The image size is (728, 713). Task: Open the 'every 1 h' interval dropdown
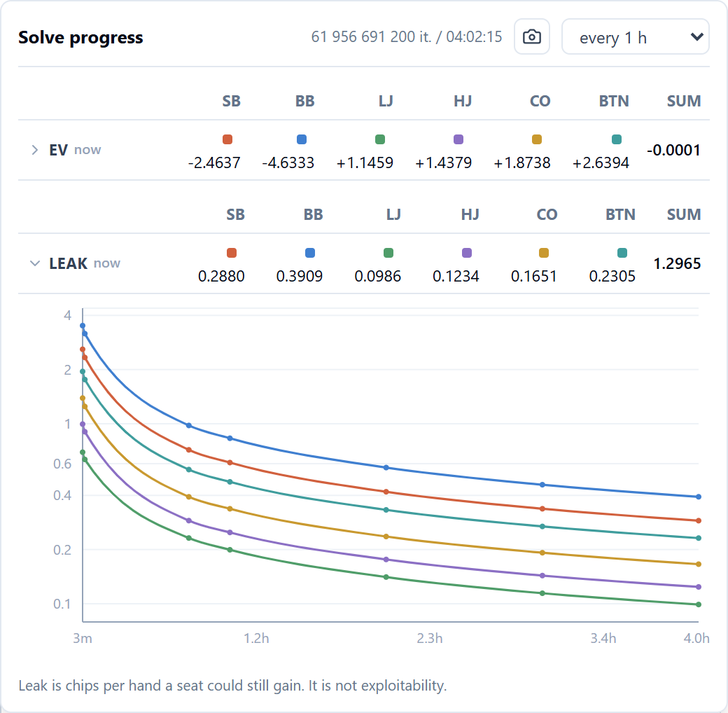click(x=635, y=36)
